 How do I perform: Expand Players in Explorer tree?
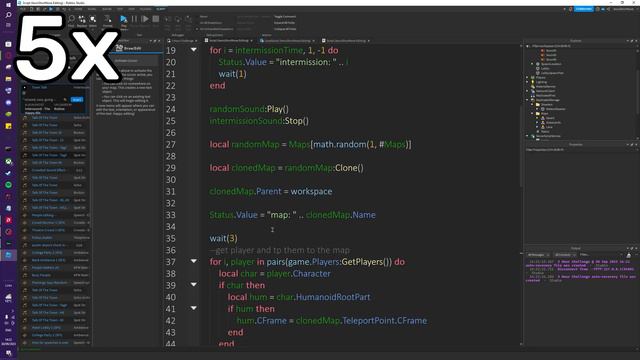pyautogui.click(x=527, y=77)
